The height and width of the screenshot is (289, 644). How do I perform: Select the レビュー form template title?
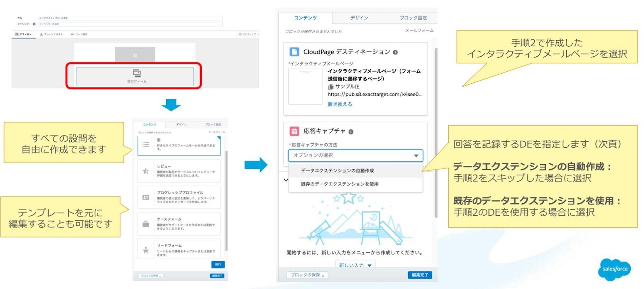[x=164, y=166]
